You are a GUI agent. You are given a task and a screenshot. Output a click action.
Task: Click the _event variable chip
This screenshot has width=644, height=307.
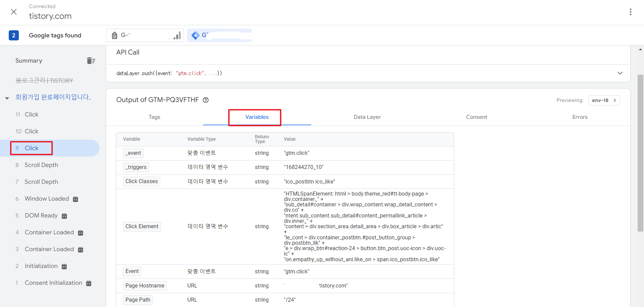pos(133,153)
